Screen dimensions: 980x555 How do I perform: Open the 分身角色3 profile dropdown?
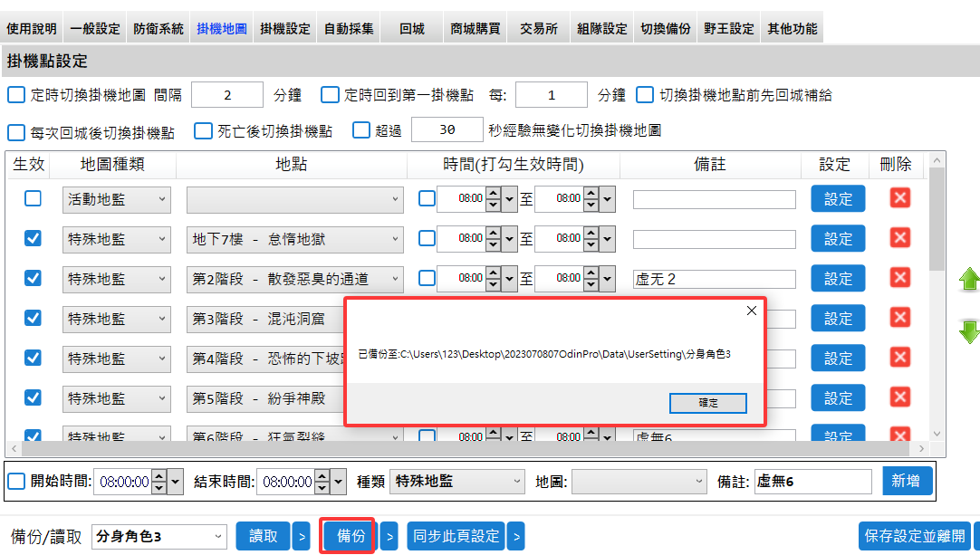pos(159,536)
